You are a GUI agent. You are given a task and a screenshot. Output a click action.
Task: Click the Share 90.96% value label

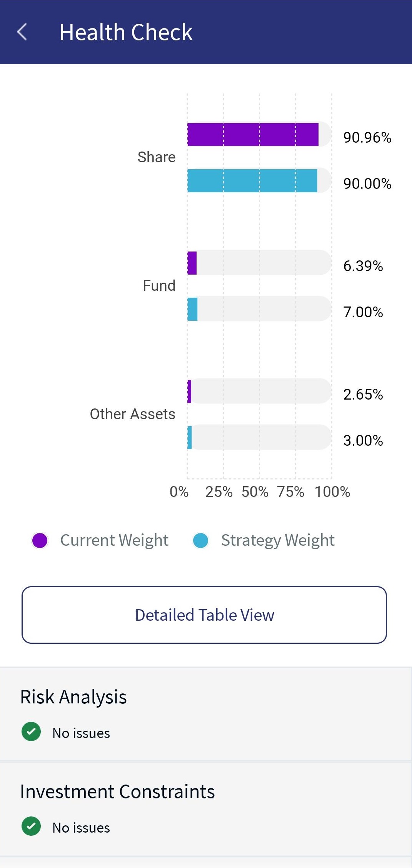(367, 137)
